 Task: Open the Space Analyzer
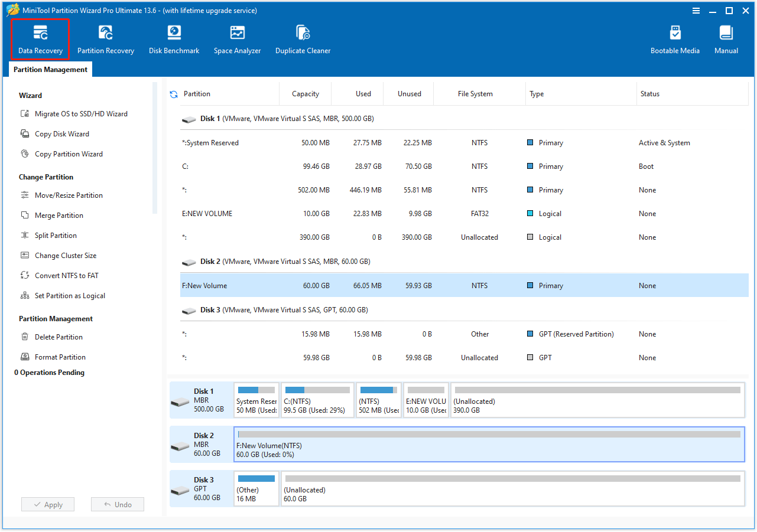pos(237,38)
